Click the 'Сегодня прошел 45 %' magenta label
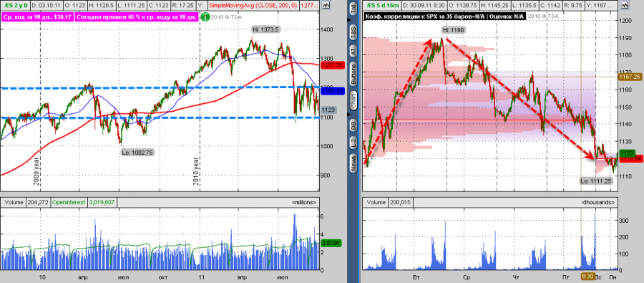This screenshot has width=644, height=283. click(x=137, y=18)
